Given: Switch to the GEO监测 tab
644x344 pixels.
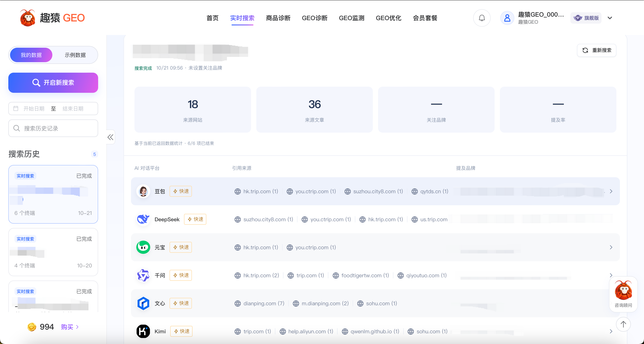Looking at the screenshot, I should (x=352, y=18).
